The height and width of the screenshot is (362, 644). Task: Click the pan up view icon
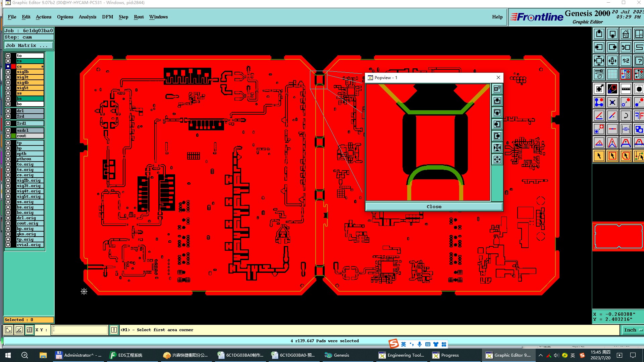click(599, 34)
